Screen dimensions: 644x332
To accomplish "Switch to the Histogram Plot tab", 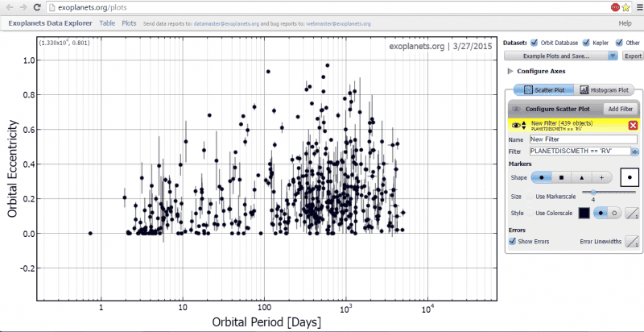I will (605, 90).
